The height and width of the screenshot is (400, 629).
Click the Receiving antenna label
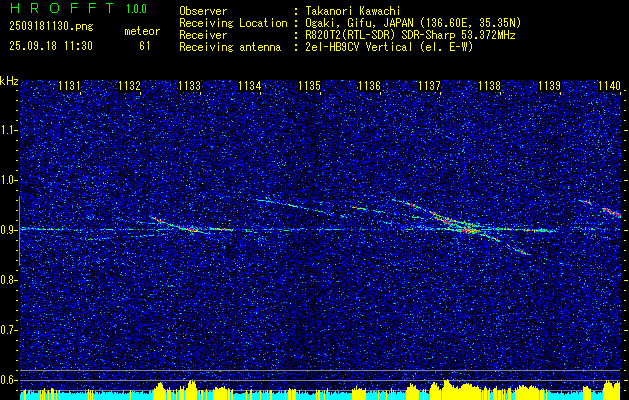(230, 47)
